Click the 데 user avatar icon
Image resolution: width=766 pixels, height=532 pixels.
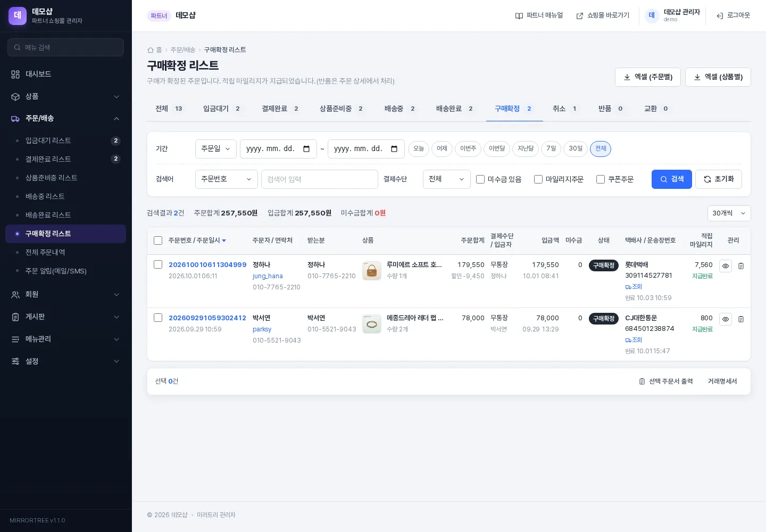point(652,15)
